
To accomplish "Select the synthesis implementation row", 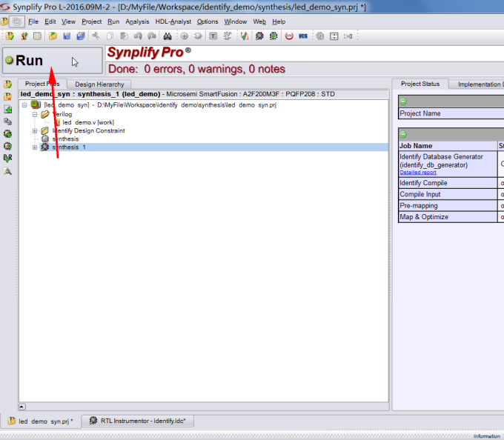I will [x=65, y=139].
